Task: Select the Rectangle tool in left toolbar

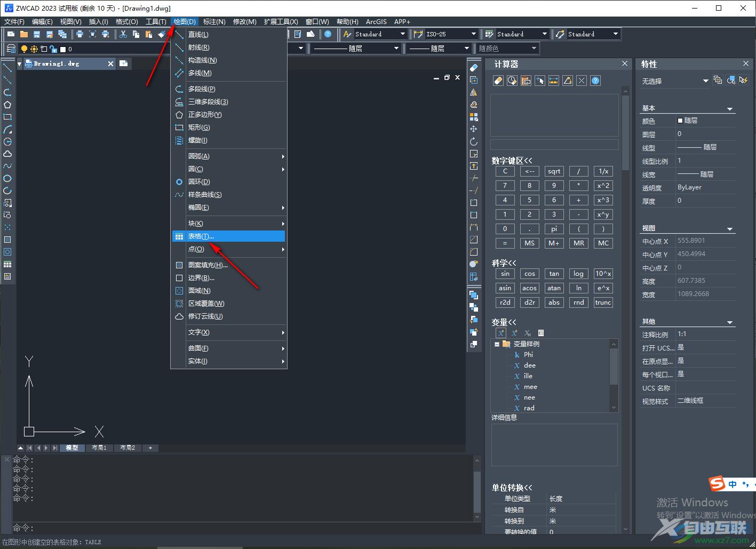Action: [x=7, y=117]
